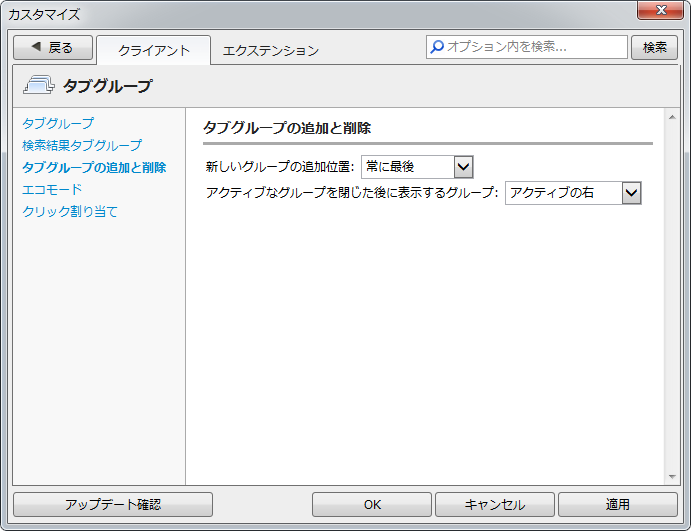Open the エクステンション tab

coord(271,50)
